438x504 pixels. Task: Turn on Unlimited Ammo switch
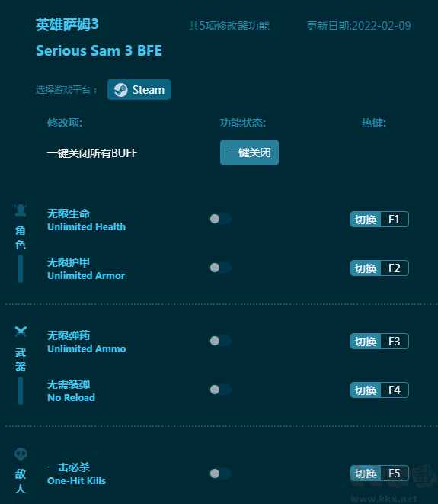coord(220,341)
